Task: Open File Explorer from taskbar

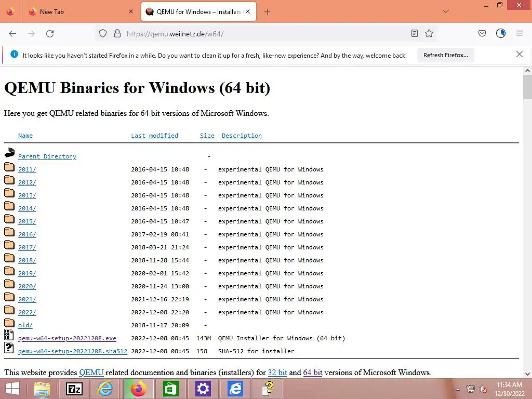Action: pos(42,389)
